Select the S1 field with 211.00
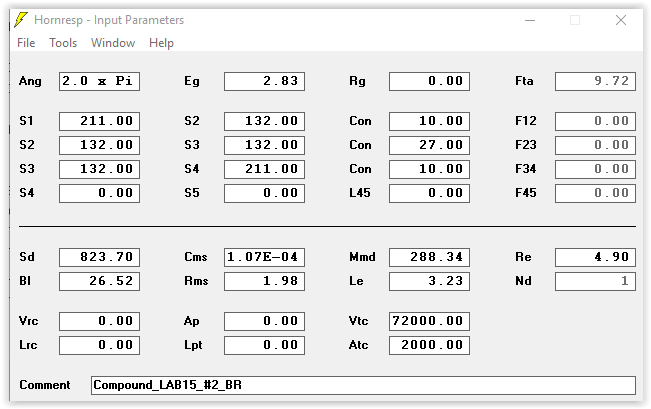The image size is (651, 409). tap(99, 121)
